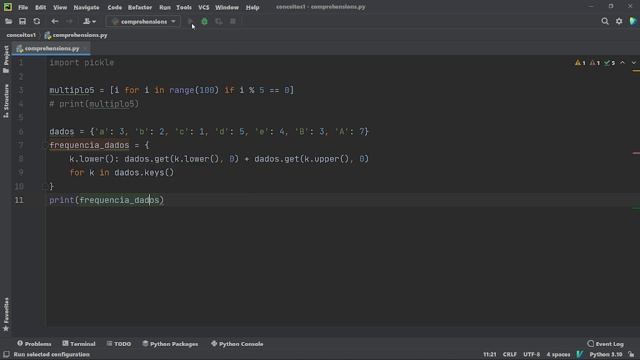Open the Edit menu
640x360 pixels.
pos(40,7)
